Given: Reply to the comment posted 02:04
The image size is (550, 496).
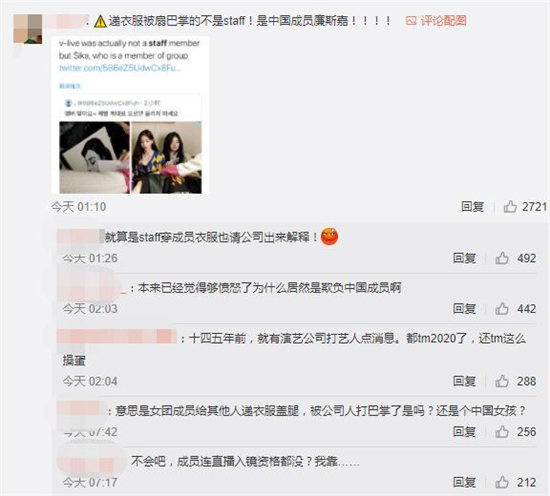Looking at the screenshot, I should click(464, 381).
